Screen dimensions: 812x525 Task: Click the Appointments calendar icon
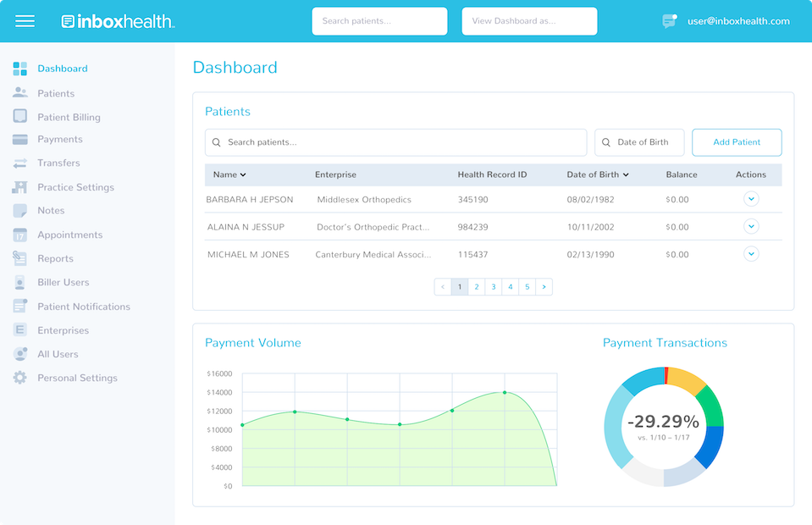pos(20,235)
